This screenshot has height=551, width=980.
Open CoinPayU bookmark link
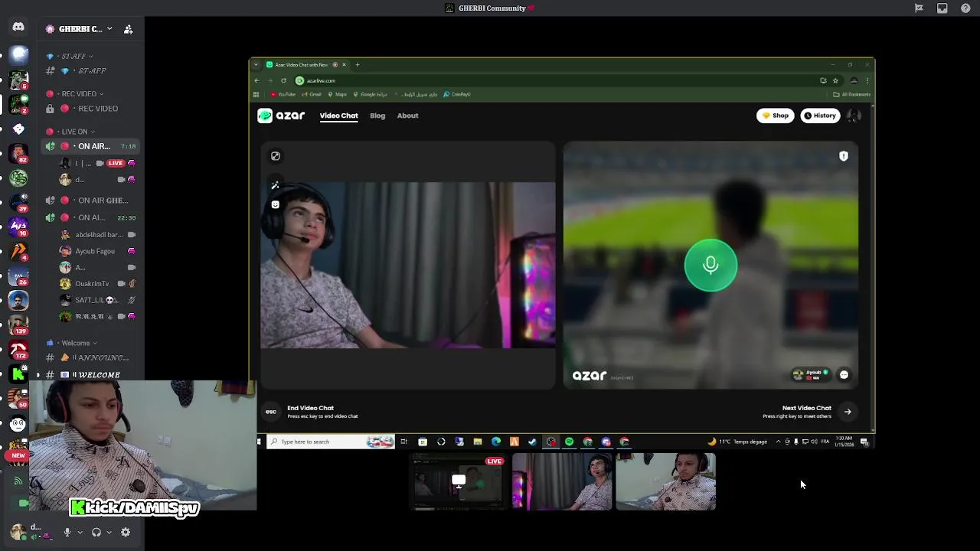[456, 94]
